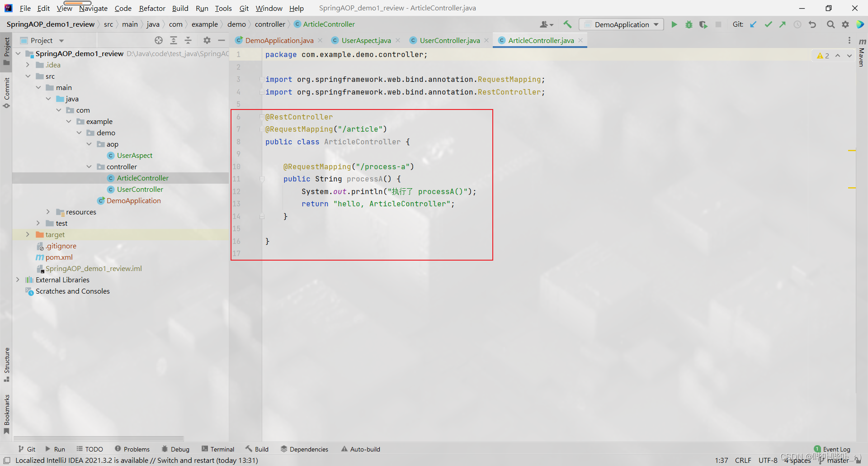This screenshot has height=466, width=868.
Task: Select UserAspect class in project tree
Action: point(135,155)
